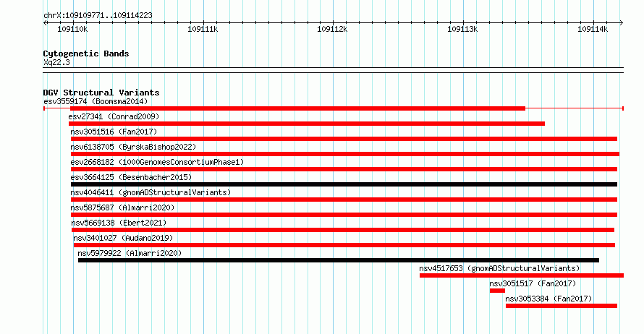Open the esv27341 (Conrad2009) variant label
Screen dimensions: 644x334
tap(114, 116)
